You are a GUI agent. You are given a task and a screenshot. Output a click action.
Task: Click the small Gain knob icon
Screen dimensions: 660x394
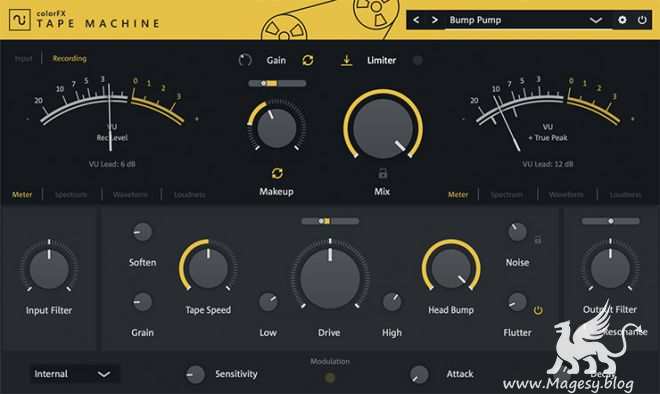pos(245,60)
